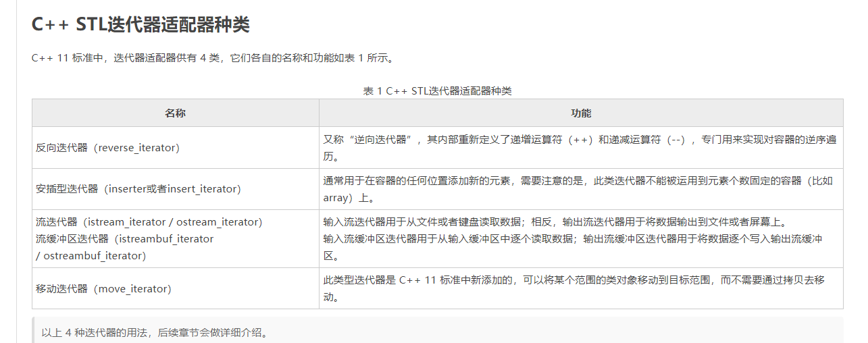
Task: Click the 流缓冲区迭代器 (istreambuf_iterator) line
Action: [x=124, y=239]
